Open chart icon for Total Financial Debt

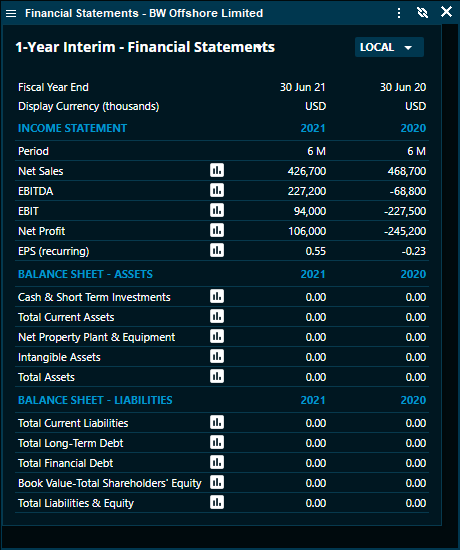(217, 462)
